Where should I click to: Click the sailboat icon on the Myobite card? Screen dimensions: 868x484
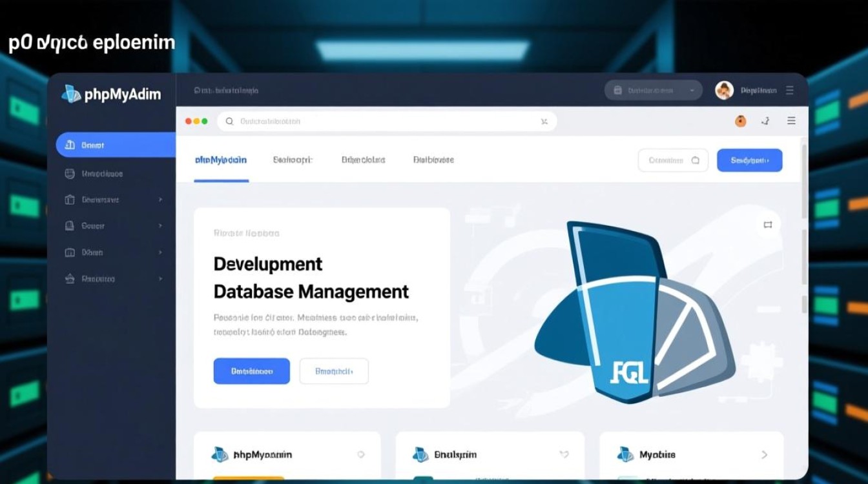click(625, 454)
